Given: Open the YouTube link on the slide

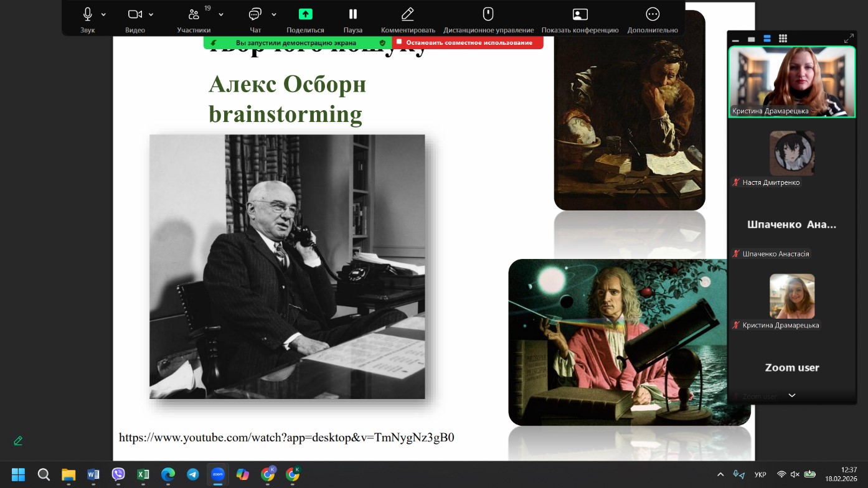Looking at the screenshot, I should coord(286,438).
